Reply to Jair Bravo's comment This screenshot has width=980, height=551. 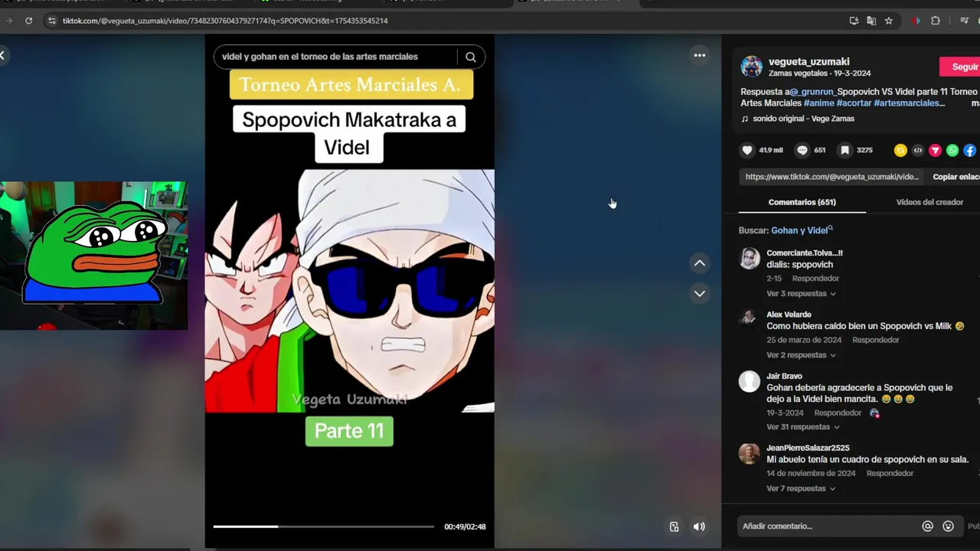tap(838, 412)
